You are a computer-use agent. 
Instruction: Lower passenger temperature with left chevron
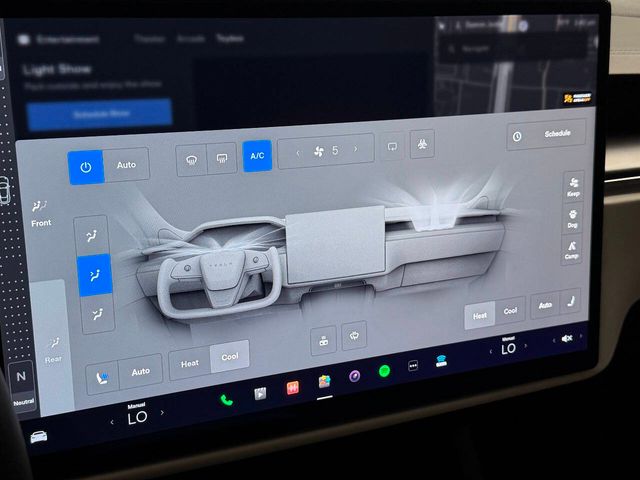pos(491,351)
